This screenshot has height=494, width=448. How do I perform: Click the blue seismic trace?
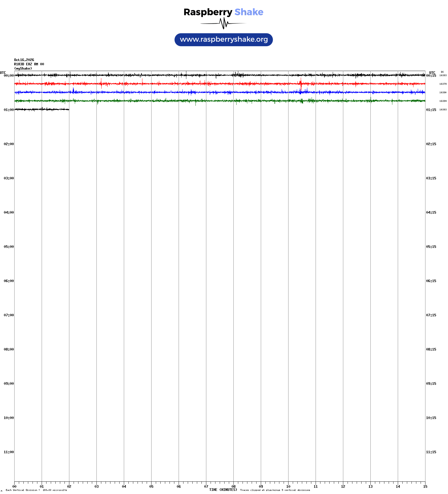click(220, 92)
